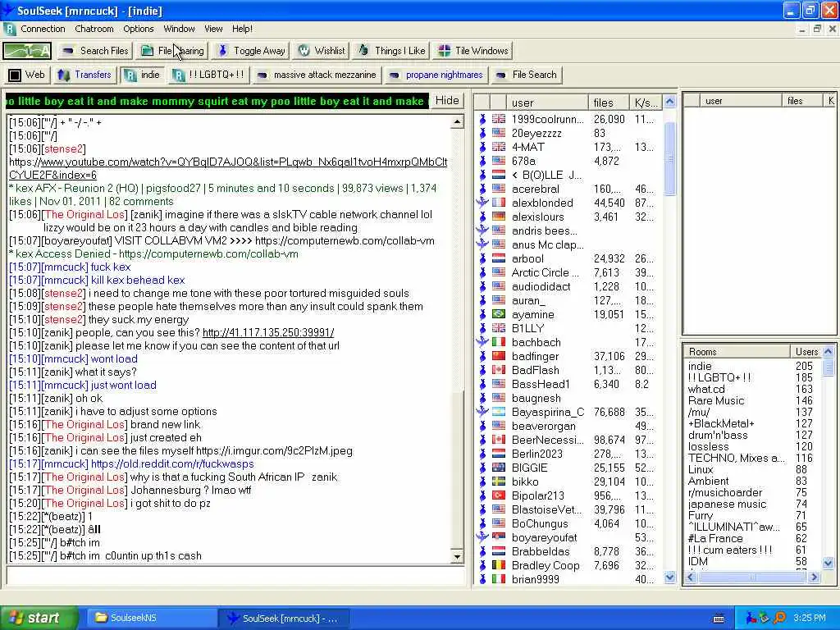
Task: Click away-status bird beside Bayaspirina_C
Action: tap(482, 412)
